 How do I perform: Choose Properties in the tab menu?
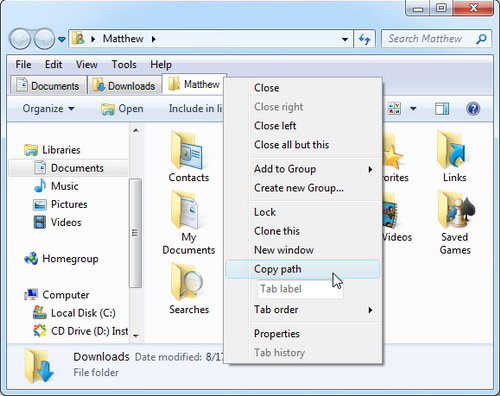[x=303, y=334]
